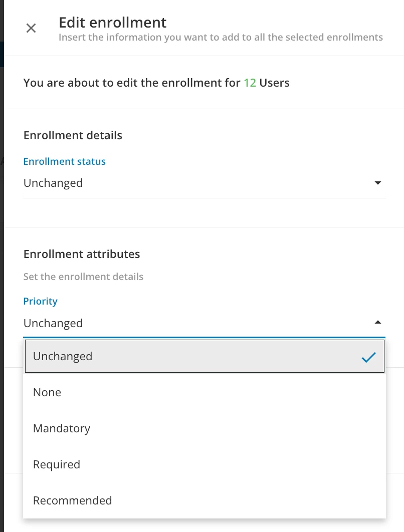Select the highlighted Unchanged option in list
This screenshot has width=404, height=532.
(63, 357)
